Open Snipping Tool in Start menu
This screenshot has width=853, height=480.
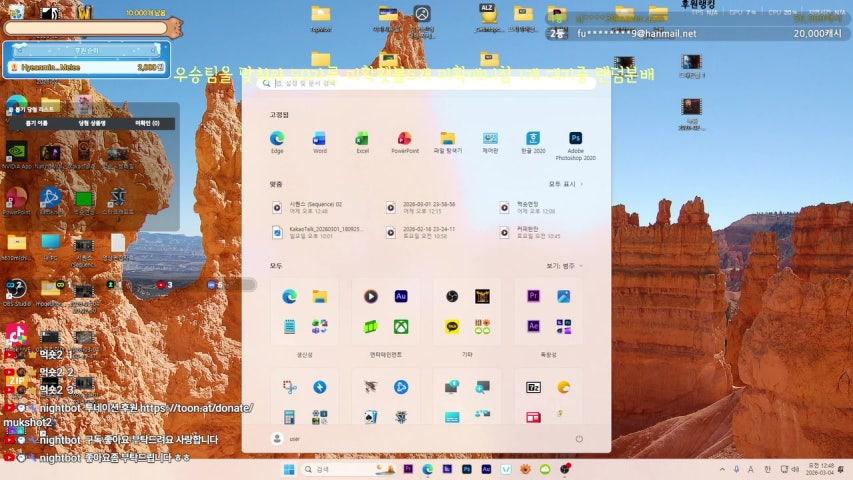click(x=289, y=387)
